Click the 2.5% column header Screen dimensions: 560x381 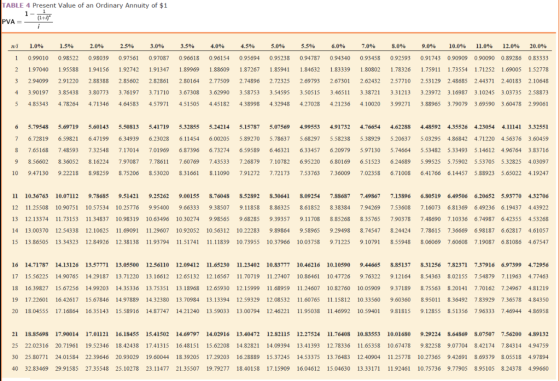[x=127, y=46]
